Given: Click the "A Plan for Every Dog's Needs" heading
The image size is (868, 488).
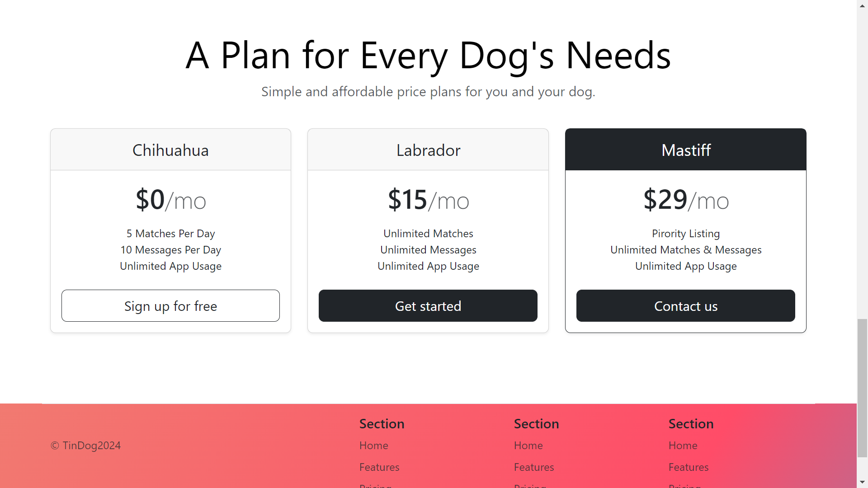Looking at the screenshot, I should point(428,55).
